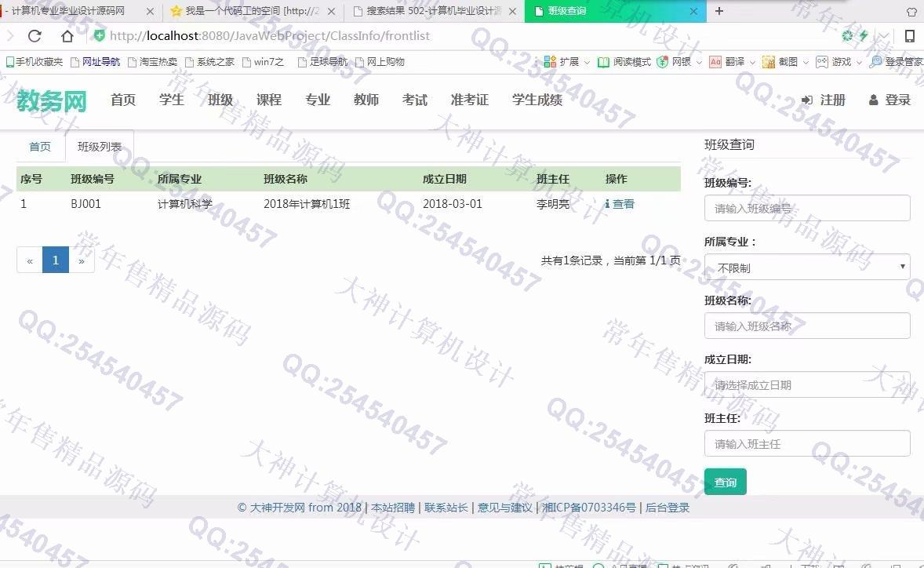Open the 翻译 translate tool

tap(726, 62)
